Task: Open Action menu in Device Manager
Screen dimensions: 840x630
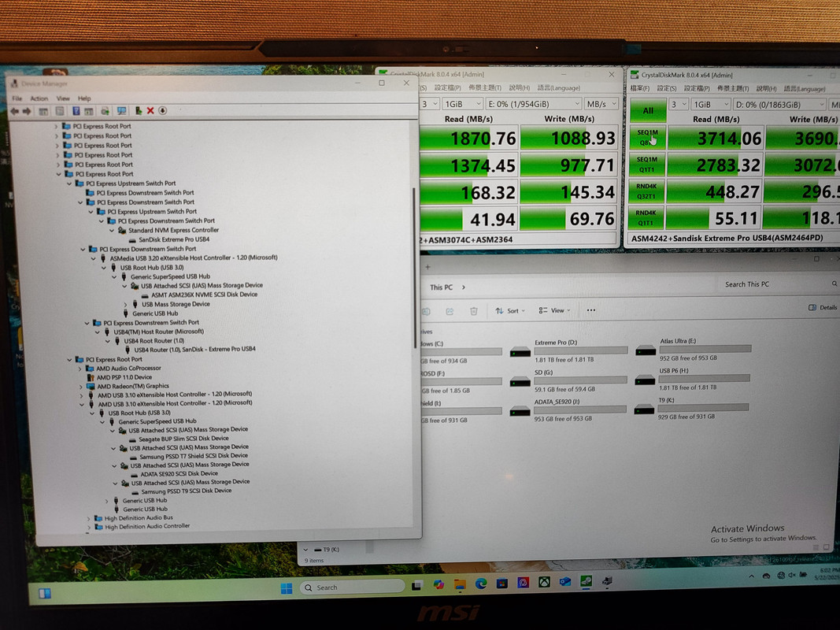Action: point(39,98)
